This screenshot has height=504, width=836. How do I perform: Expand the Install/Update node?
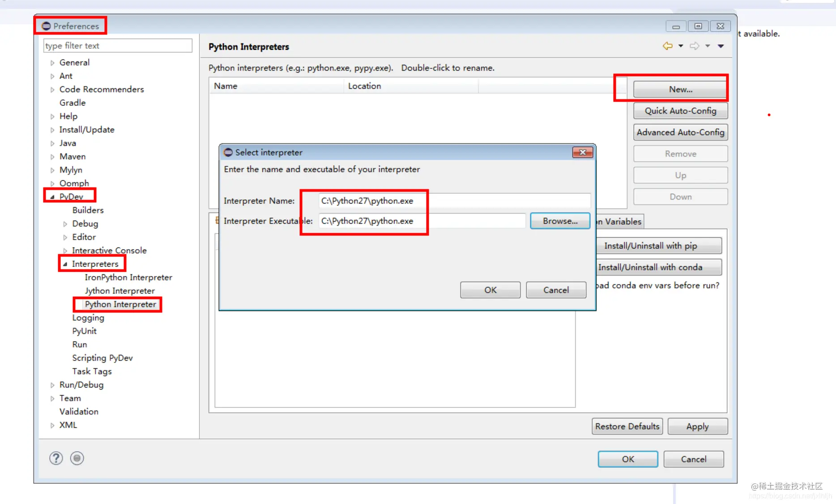(52, 130)
